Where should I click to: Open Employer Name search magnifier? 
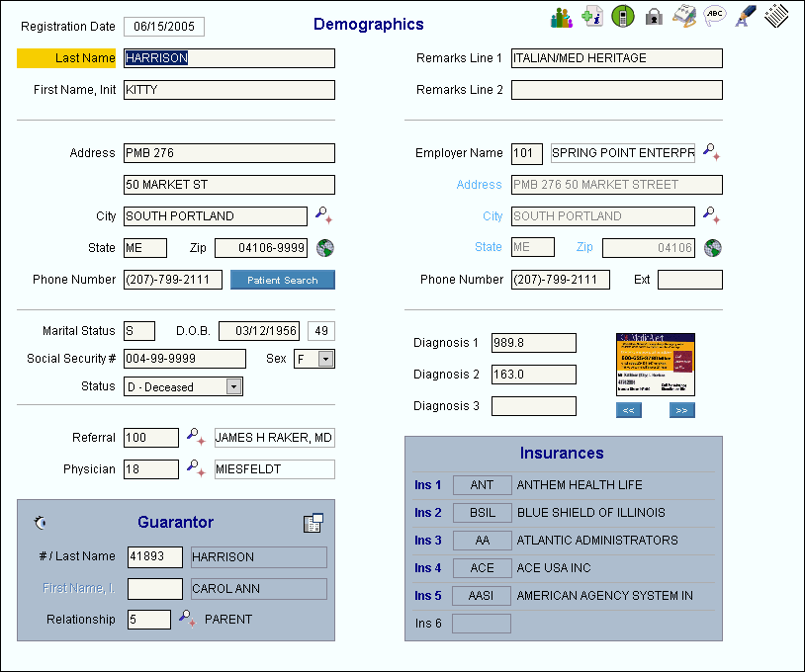(x=712, y=152)
